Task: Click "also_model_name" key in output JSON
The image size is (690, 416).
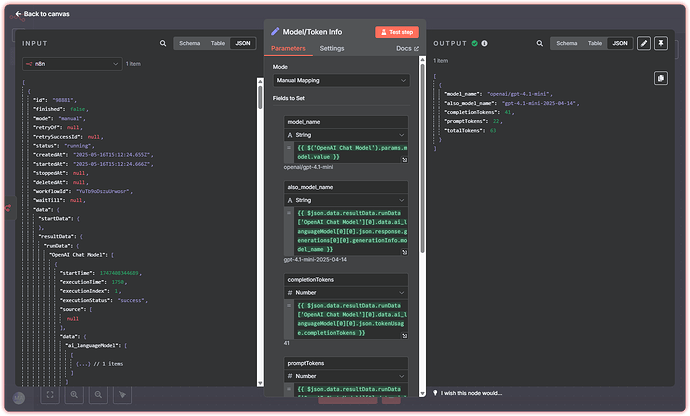Action: 470,103
